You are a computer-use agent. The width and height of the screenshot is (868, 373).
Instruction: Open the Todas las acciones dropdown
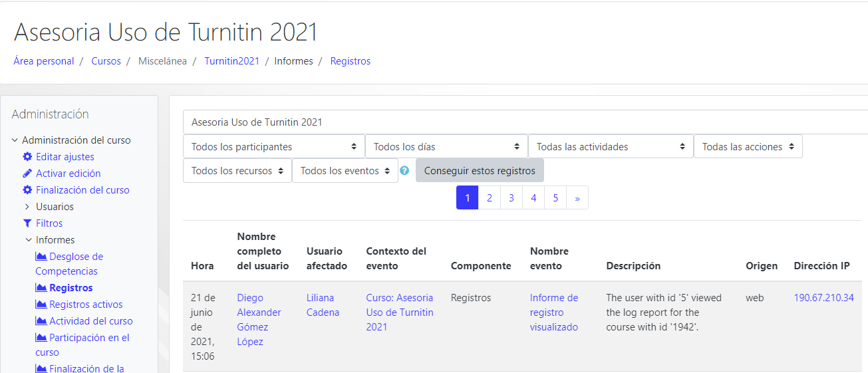(748, 147)
